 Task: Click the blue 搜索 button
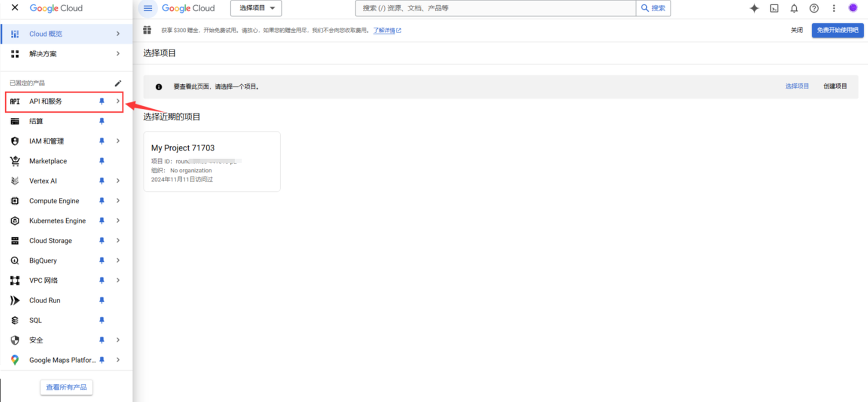pos(653,8)
